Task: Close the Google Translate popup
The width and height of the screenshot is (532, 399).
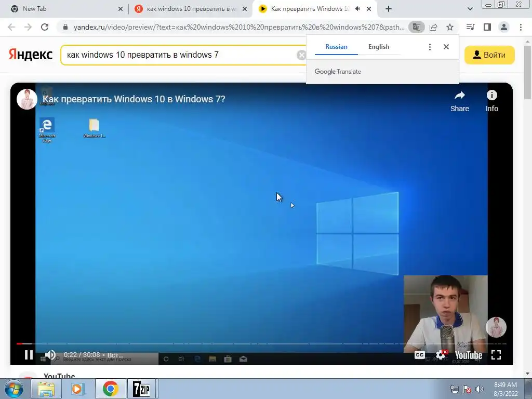Action: tap(446, 47)
